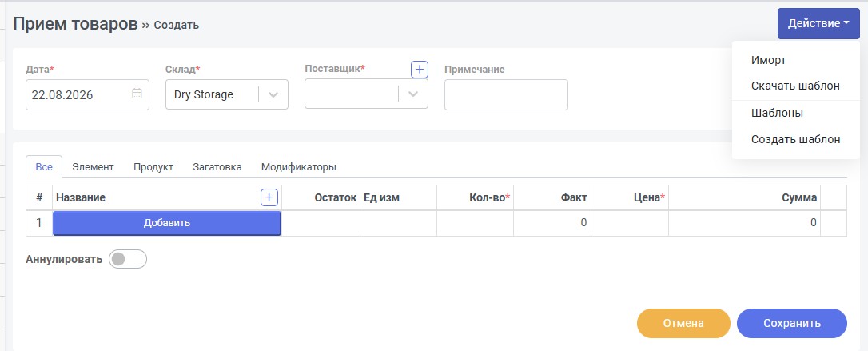Viewport: 868px width, 351px height.
Task: Click the Примечание input field
Action: (x=506, y=94)
